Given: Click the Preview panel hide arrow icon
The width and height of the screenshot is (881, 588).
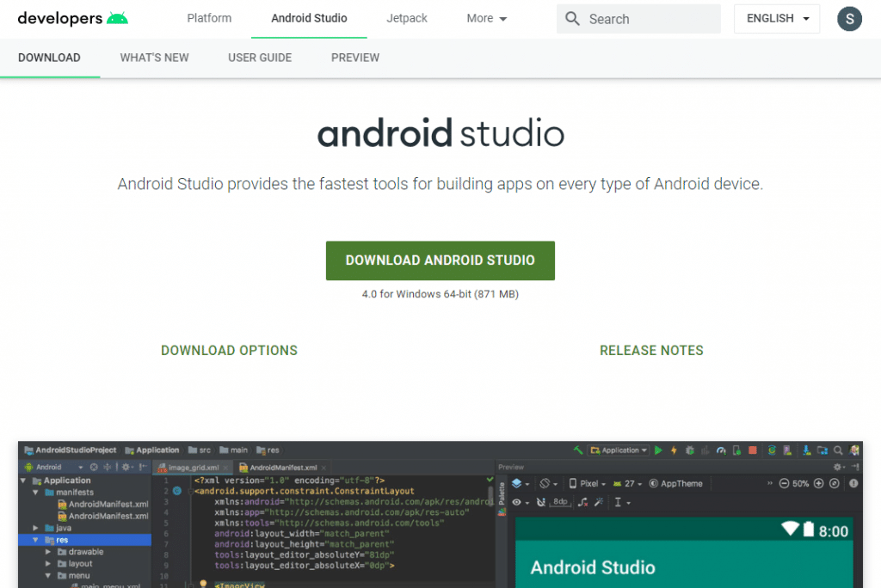Looking at the screenshot, I should tap(855, 467).
